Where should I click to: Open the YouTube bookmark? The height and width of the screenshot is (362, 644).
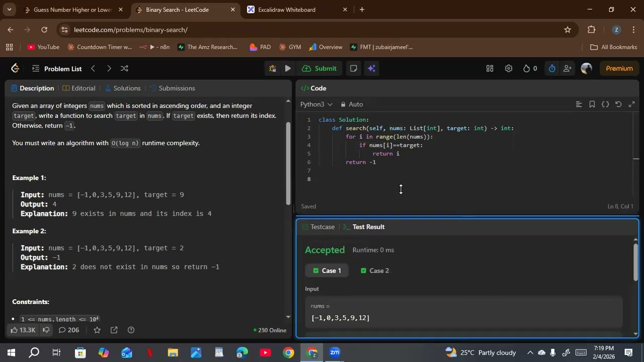(43, 47)
